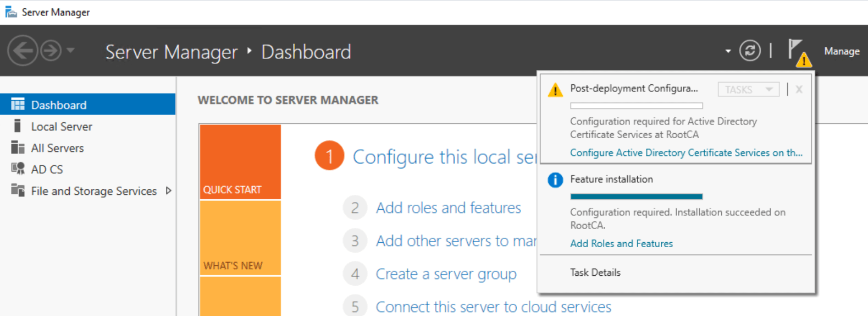Click the post-deployment warning triangle icon
The width and height of the screenshot is (868, 316).
click(x=555, y=90)
